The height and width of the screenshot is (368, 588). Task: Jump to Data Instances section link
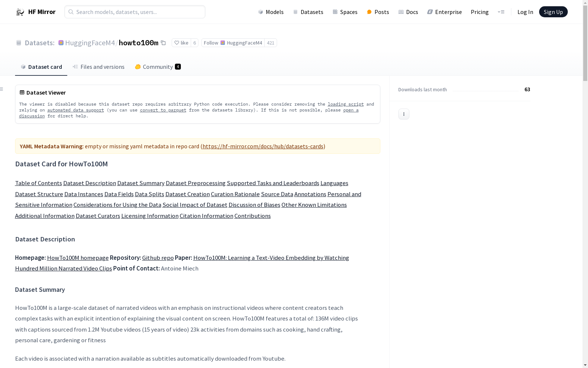tap(84, 194)
